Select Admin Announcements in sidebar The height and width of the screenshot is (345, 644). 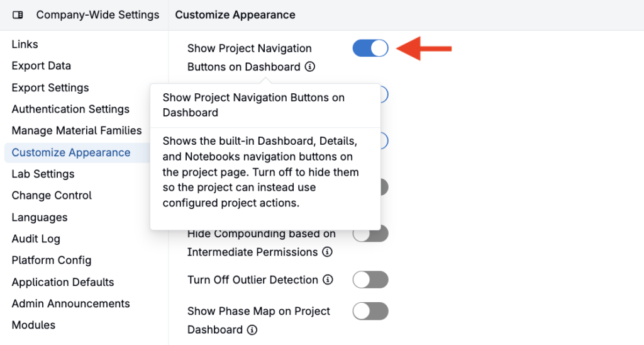pos(70,303)
